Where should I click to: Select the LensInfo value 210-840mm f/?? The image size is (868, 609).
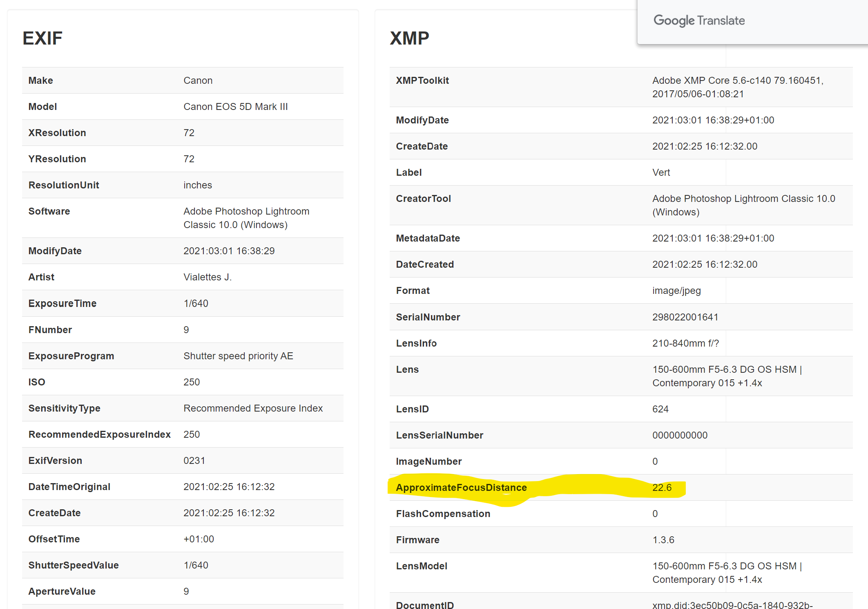[685, 343]
